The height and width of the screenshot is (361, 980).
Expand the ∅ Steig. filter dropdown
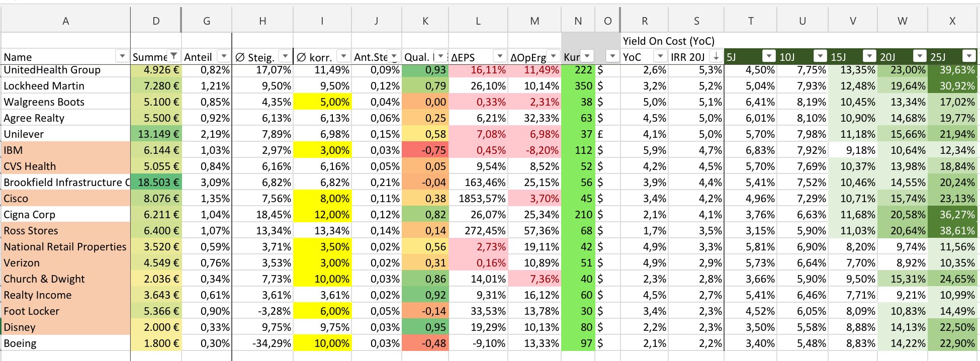pos(285,56)
